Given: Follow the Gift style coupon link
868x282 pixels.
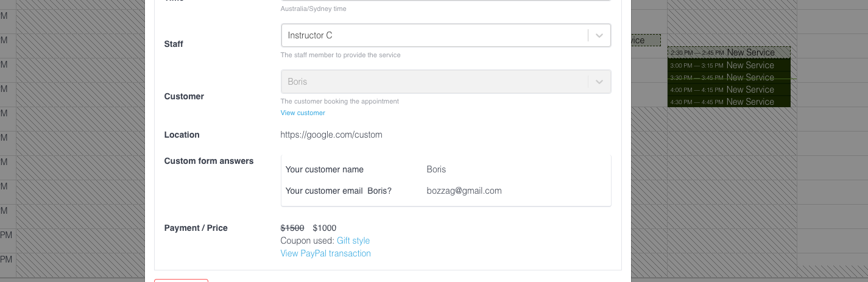Looking at the screenshot, I should pyautogui.click(x=353, y=241).
